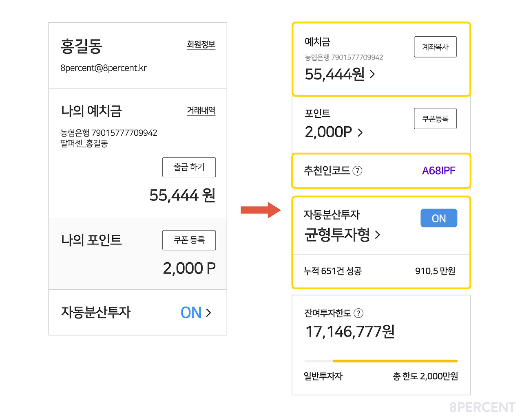Toggle the blue ON switch for 자동분산투자

pyautogui.click(x=438, y=218)
